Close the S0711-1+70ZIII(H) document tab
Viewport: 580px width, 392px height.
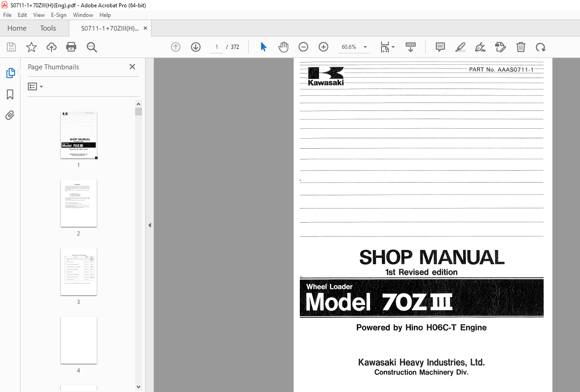(x=145, y=28)
